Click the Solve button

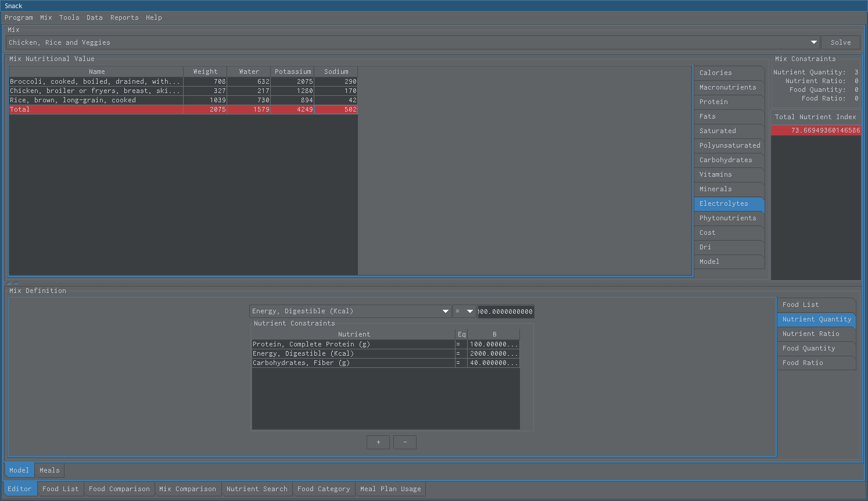tap(841, 42)
